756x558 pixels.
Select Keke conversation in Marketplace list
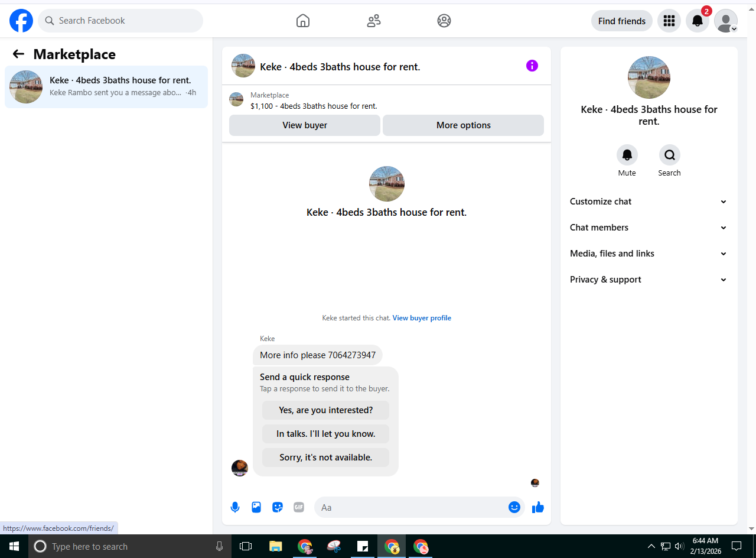pyautogui.click(x=106, y=87)
